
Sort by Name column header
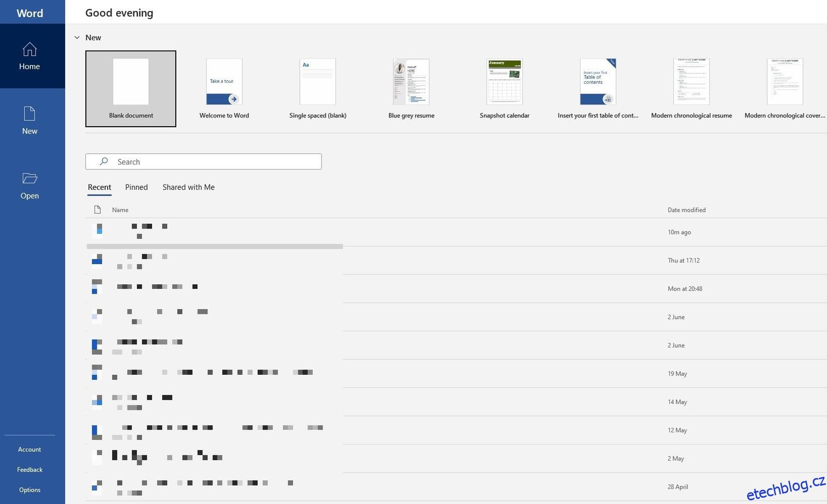120,210
